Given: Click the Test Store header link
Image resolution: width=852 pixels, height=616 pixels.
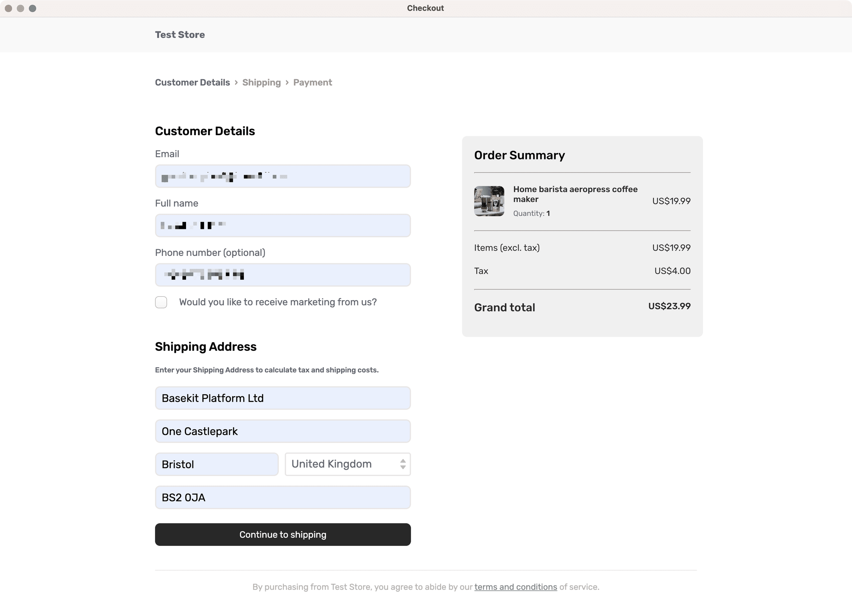Looking at the screenshot, I should click(180, 35).
